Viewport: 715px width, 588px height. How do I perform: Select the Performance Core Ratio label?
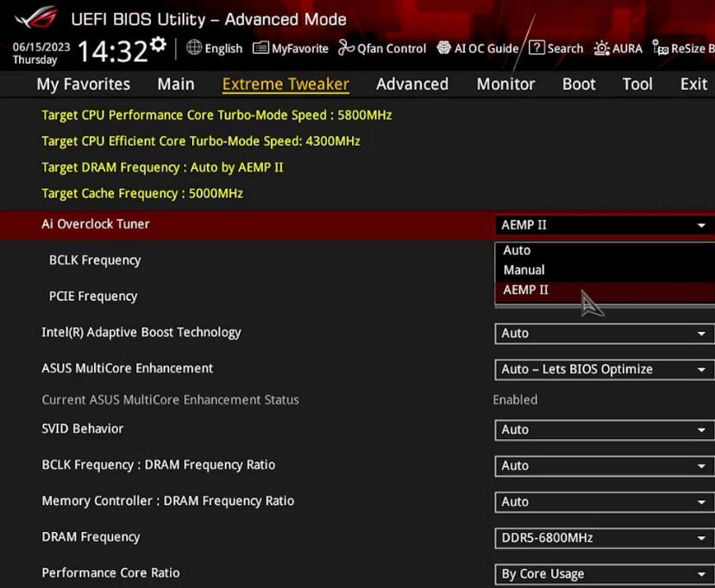tap(110, 573)
